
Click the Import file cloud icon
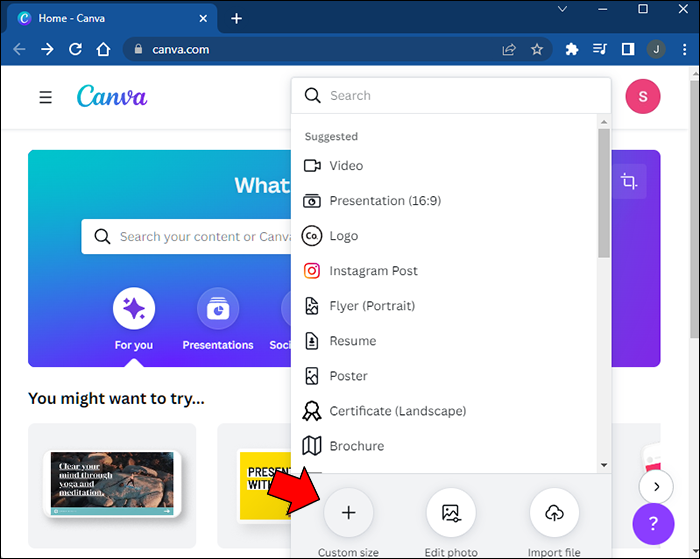point(554,512)
